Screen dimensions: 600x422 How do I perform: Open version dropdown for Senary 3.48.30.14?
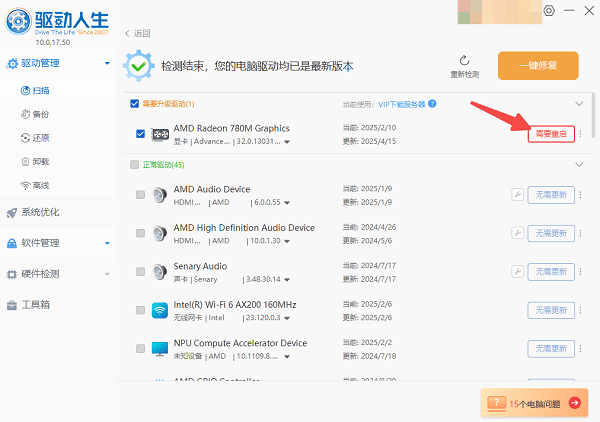[287, 280]
